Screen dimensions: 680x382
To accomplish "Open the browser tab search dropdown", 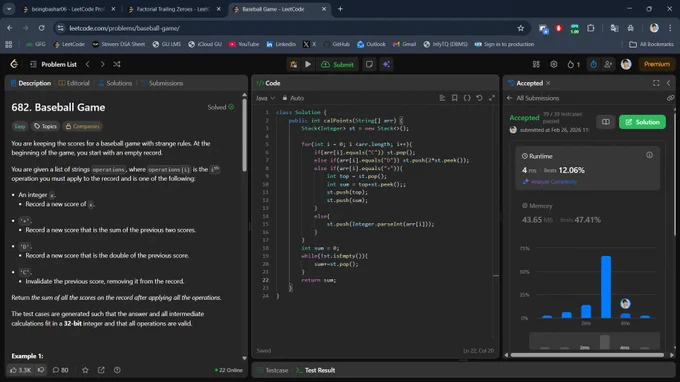I will 9,9.
